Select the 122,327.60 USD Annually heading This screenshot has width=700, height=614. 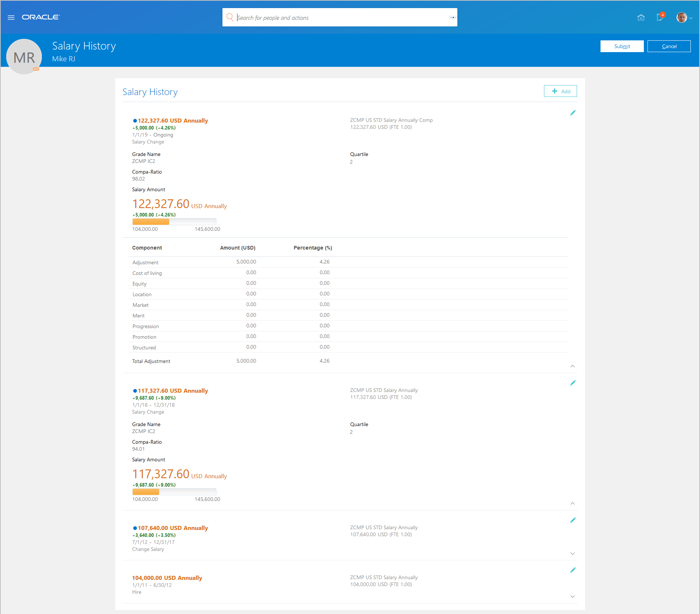point(173,120)
